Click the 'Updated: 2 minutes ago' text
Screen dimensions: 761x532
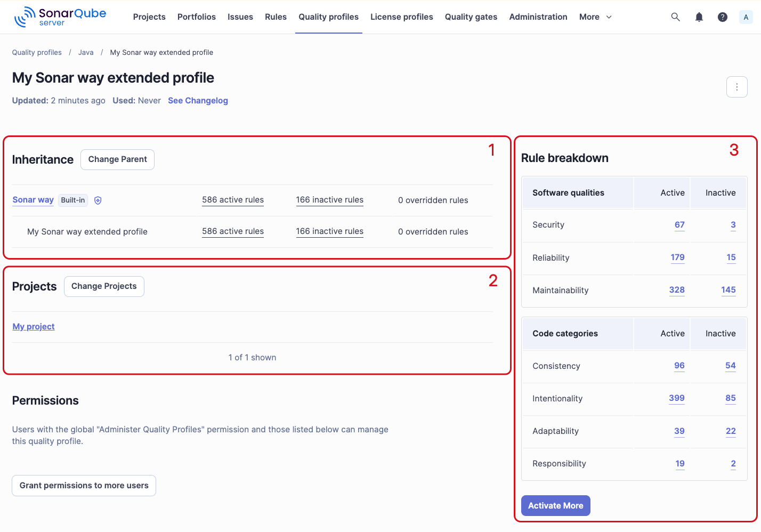pyautogui.click(x=59, y=101)
